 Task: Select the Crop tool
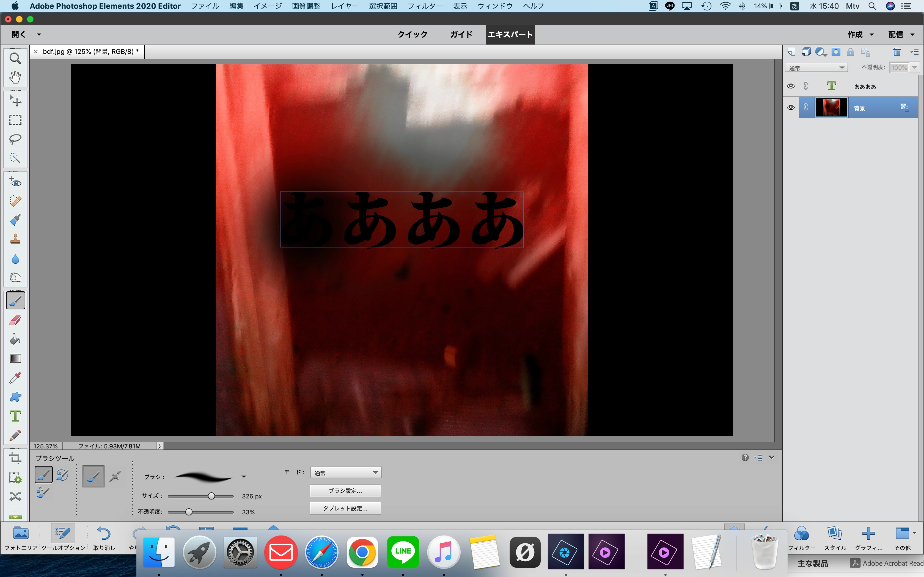point(15,458)
